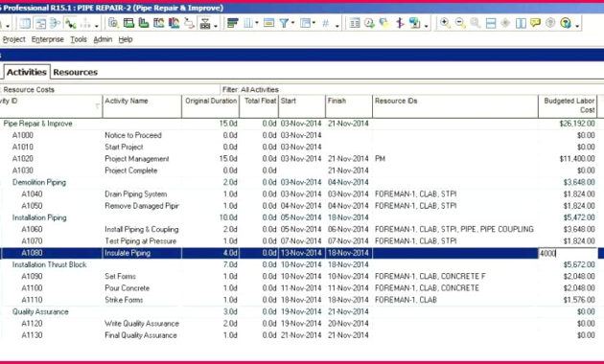
Task: Open toolbar options arrow after monitor icon
Action: tap(426, 26)
